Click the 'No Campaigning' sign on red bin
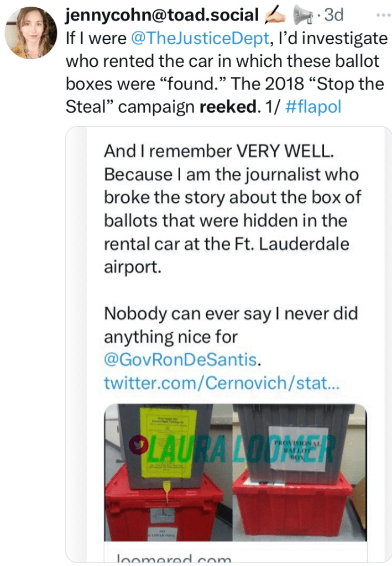Viewport: 392px width, 566px height. [x=160, y=533]
